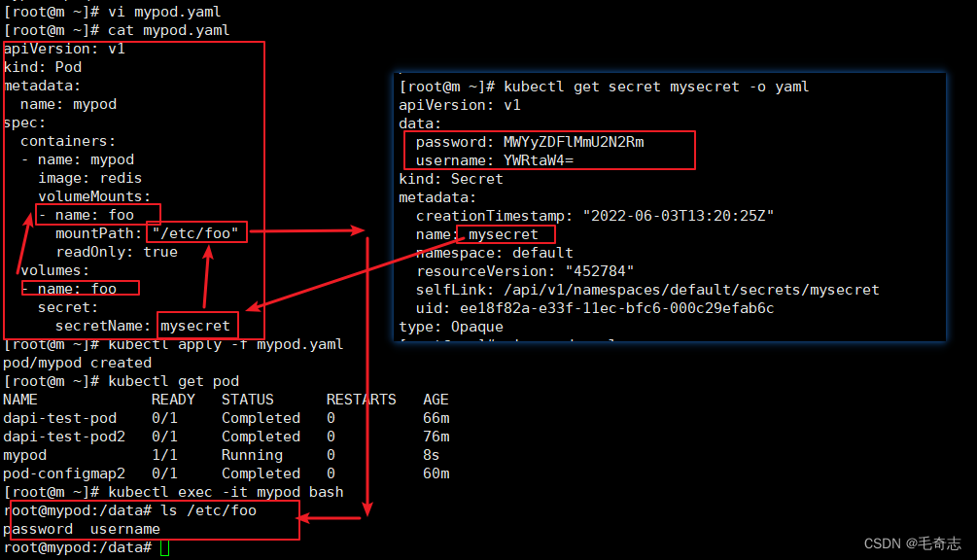Click the 'kubectl exec -it mypod bash' command
Screen dimensions: 977x560
pyautogui.click(x=226, y=492)
